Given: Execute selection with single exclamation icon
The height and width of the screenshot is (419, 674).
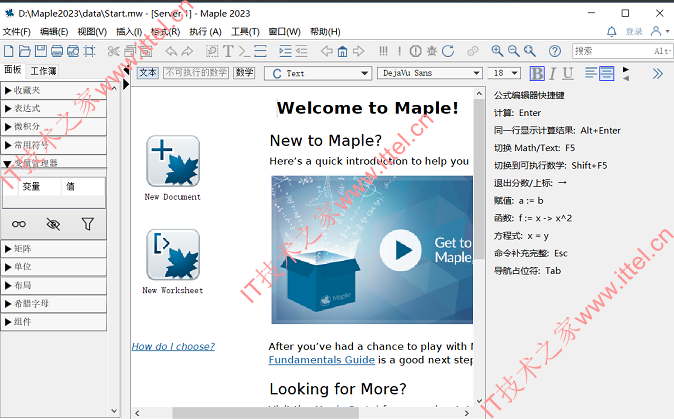Looking at the screenshot, I should [399, 51].
